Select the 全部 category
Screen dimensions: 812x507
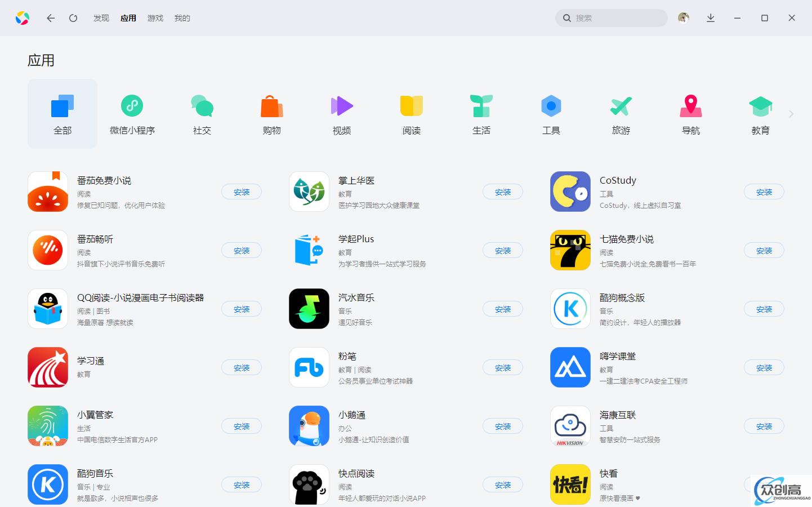(x=63, y=114)
